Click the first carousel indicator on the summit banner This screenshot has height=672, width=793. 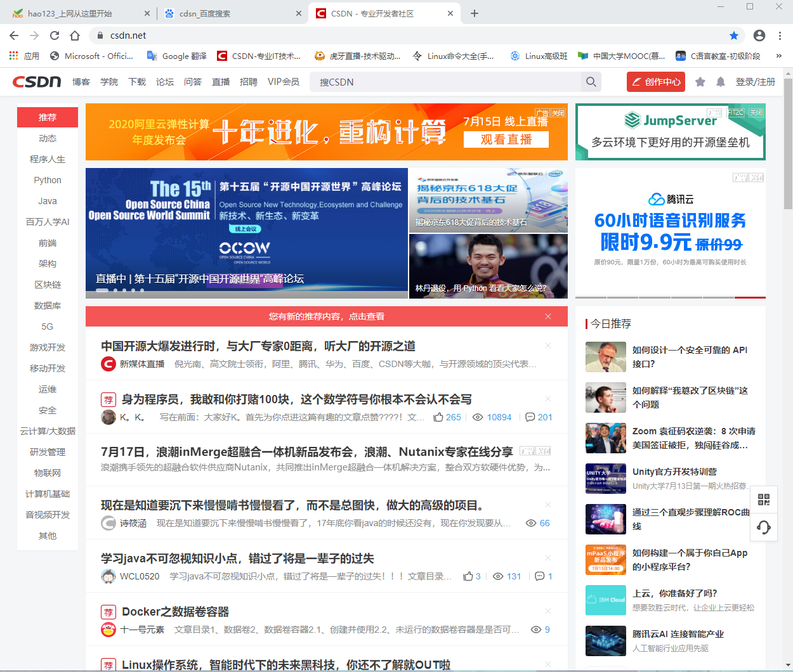tap(102, 290)
